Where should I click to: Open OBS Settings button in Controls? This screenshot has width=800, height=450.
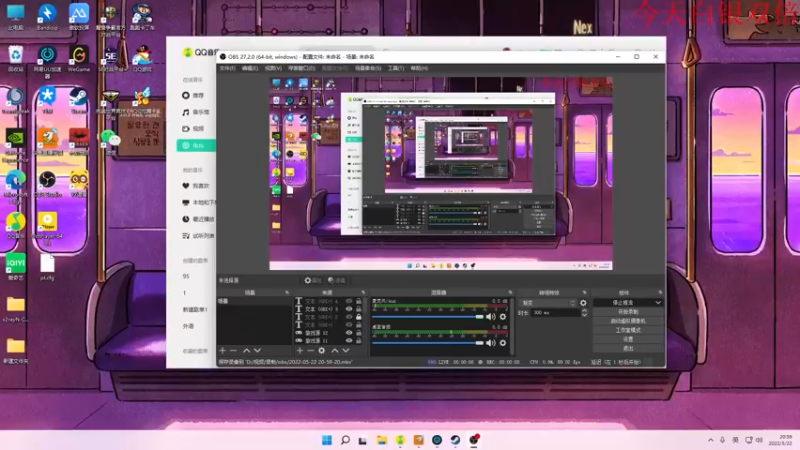point(628,339)
